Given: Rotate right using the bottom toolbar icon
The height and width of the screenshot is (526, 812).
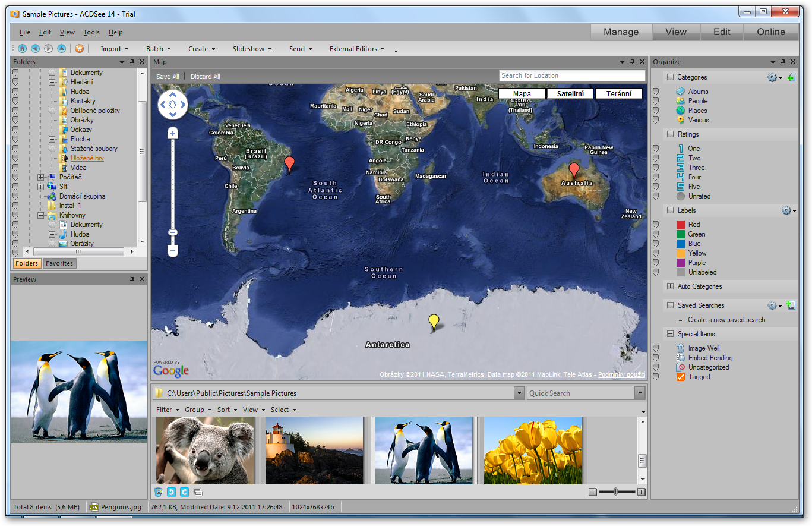Looking at the screenshot, I should 184,492.
